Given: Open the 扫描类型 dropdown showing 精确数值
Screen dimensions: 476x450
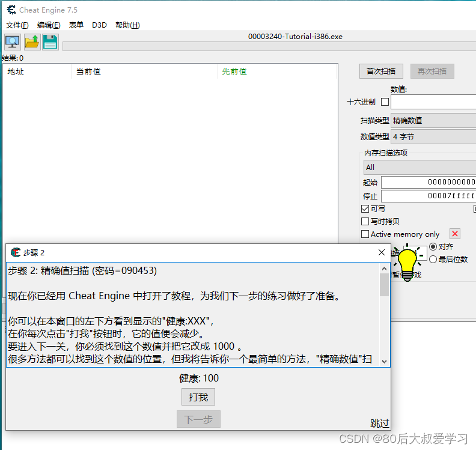Looking at the screenshot, I should point(433,121).
